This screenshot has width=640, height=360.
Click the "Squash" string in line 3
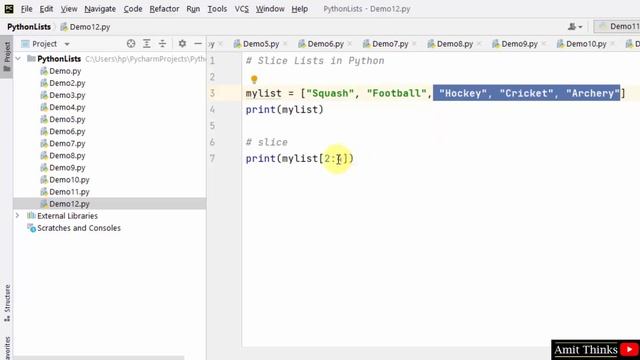330,93
